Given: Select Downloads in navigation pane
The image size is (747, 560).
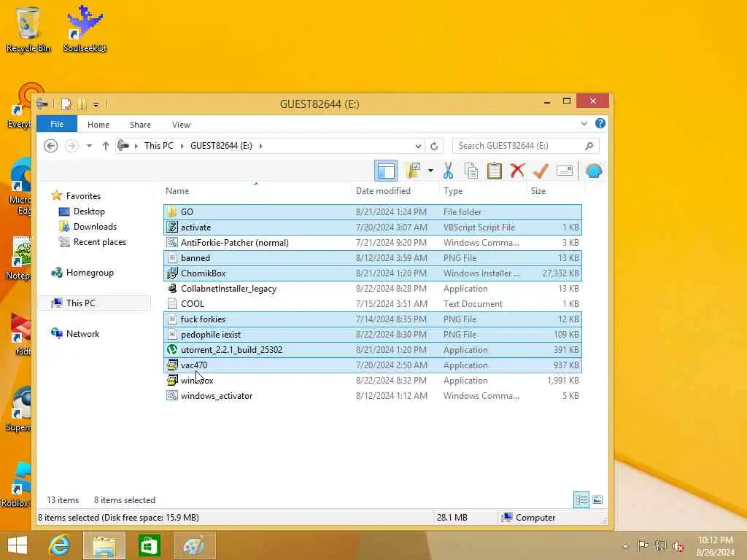Looking at the screenshot, I should tap(95, 227).
